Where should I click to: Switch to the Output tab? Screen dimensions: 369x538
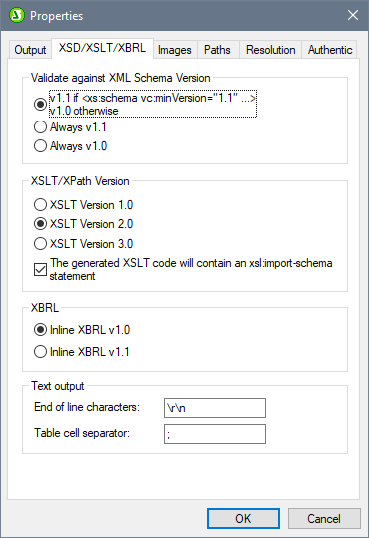[30, 50]
